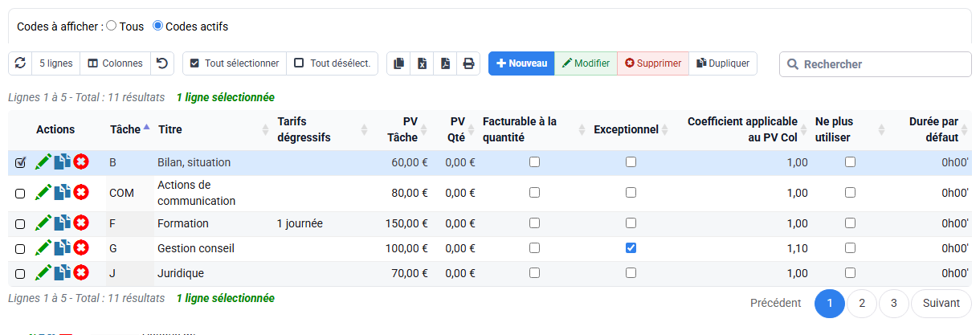The height and width of the screenshot is (335, 980).
Task: Duplicate row B with copy icon
Action: click(x=62, y=162)
